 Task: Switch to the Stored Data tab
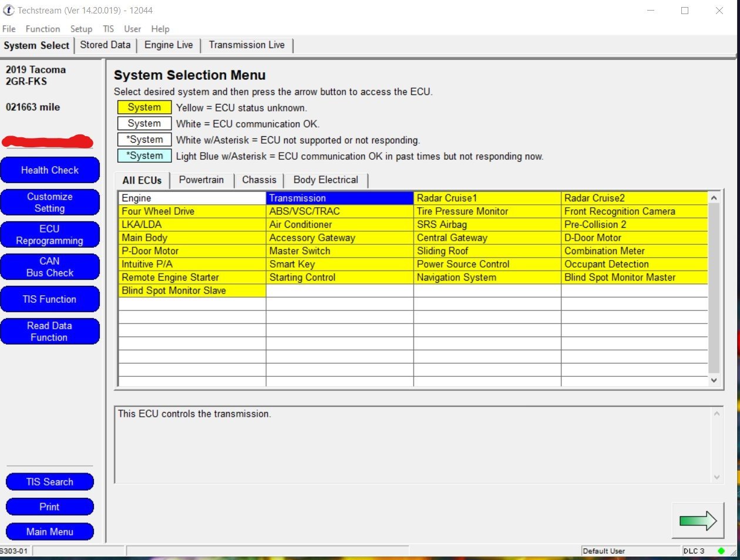[105, 45]
